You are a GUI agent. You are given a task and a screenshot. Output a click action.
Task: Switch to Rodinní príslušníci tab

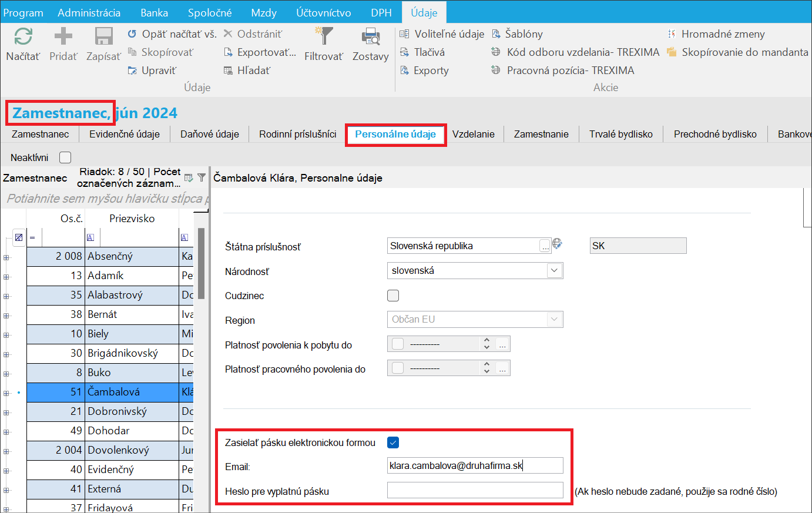[x=298, y=134]
